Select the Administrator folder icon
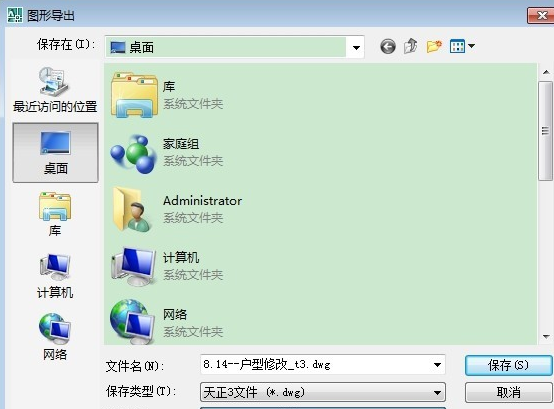 [x=132, y=209]
